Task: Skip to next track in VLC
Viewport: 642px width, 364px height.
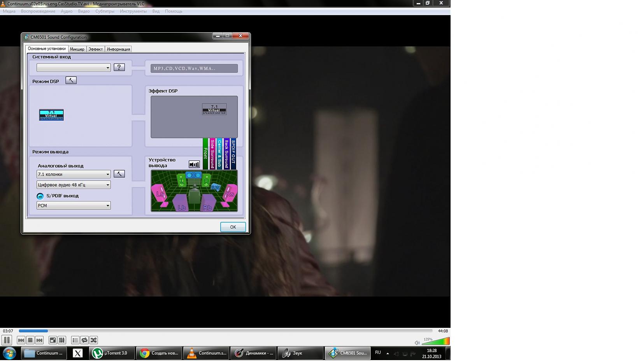Action: (x=40, y=340)
